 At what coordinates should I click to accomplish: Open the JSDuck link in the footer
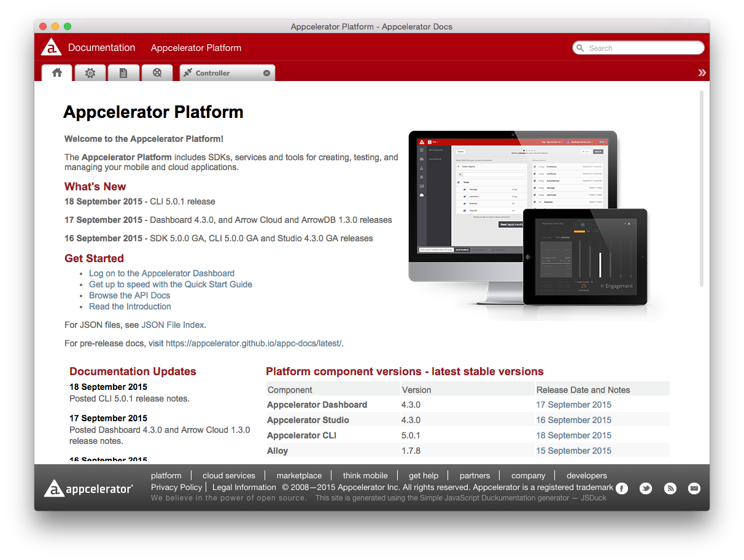tap(594, 498)
